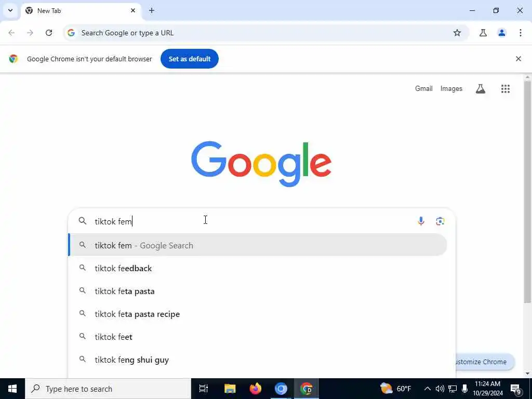Image resolution: width=532 pixels, height=399 pixels.
Task: Expand the tab search dropdown arrow
Action: [10, 10]
